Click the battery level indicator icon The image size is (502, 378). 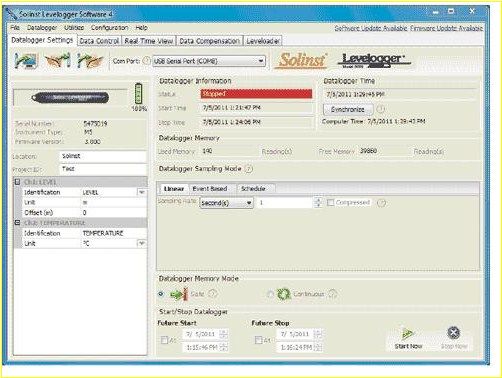(x=138, y=94)
